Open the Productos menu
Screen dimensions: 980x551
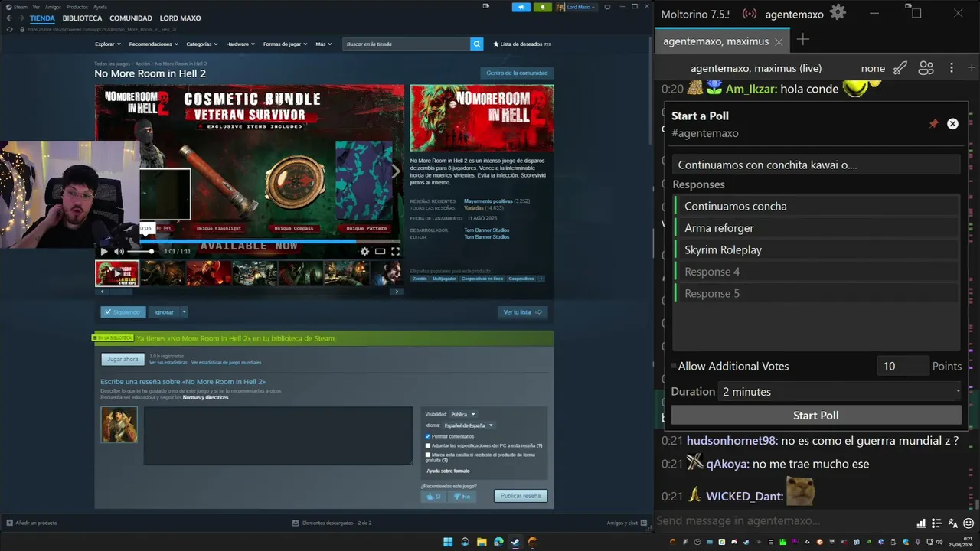(x=77, y=7)
